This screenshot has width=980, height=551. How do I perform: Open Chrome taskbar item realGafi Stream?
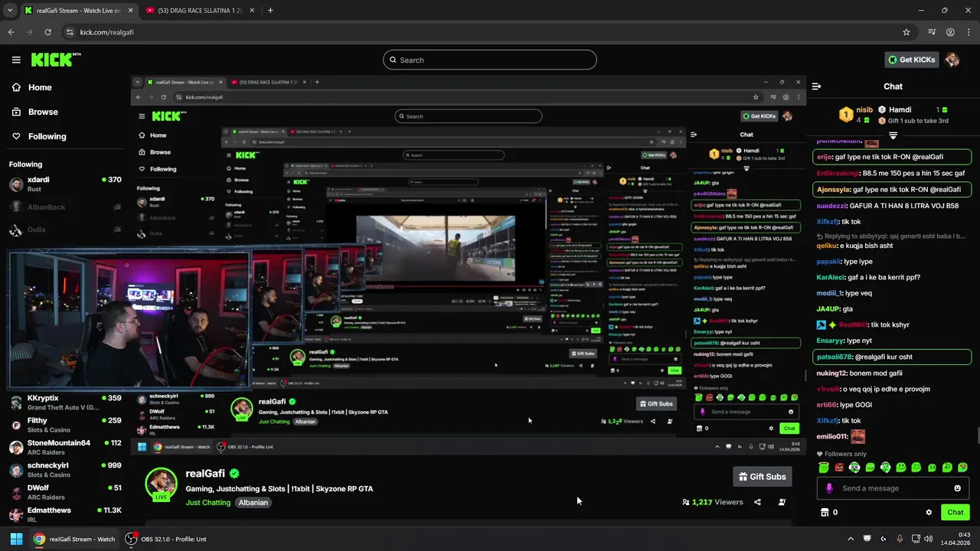point(74,539)
